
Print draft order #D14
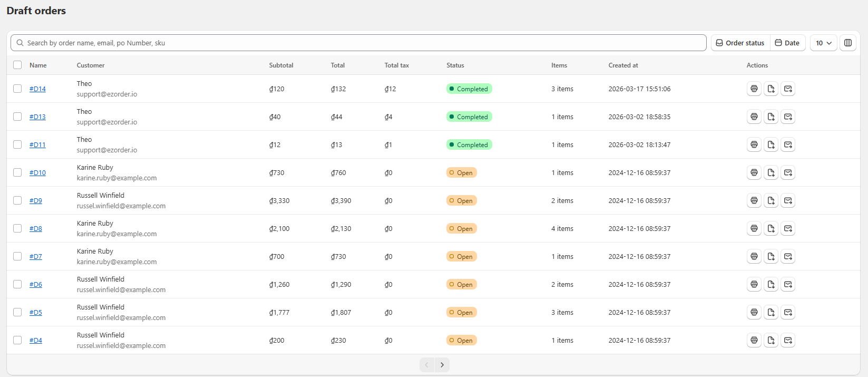754,89
